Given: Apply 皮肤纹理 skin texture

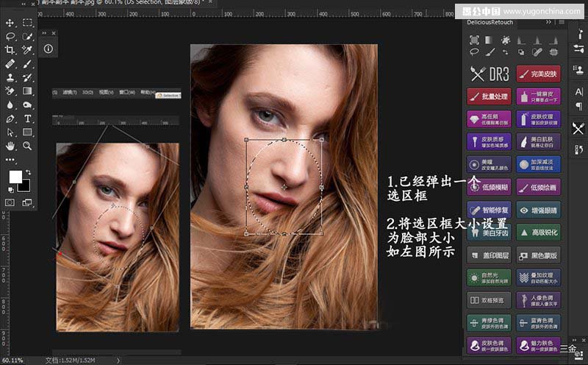Looking at the screenshot, I should [x=539, y=119].
